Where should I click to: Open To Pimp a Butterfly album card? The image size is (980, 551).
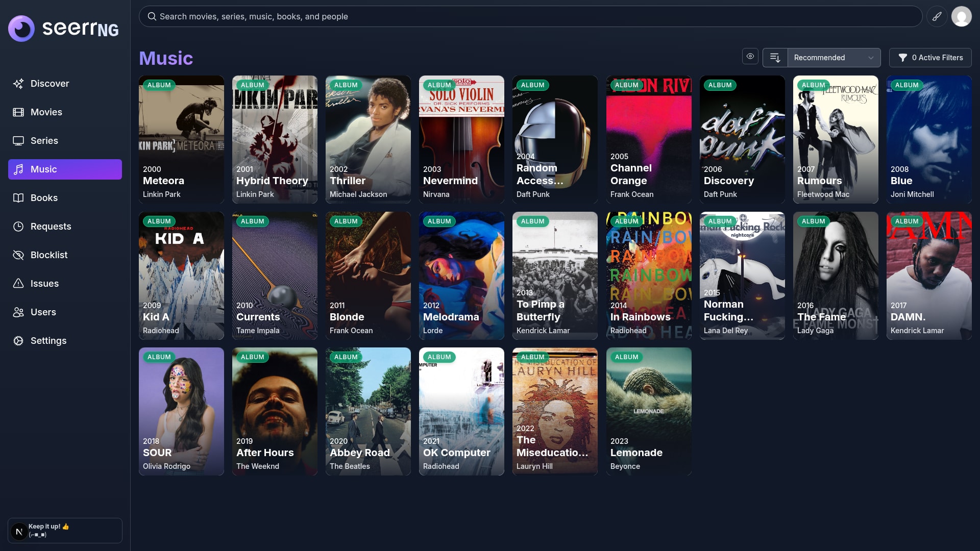555,276
